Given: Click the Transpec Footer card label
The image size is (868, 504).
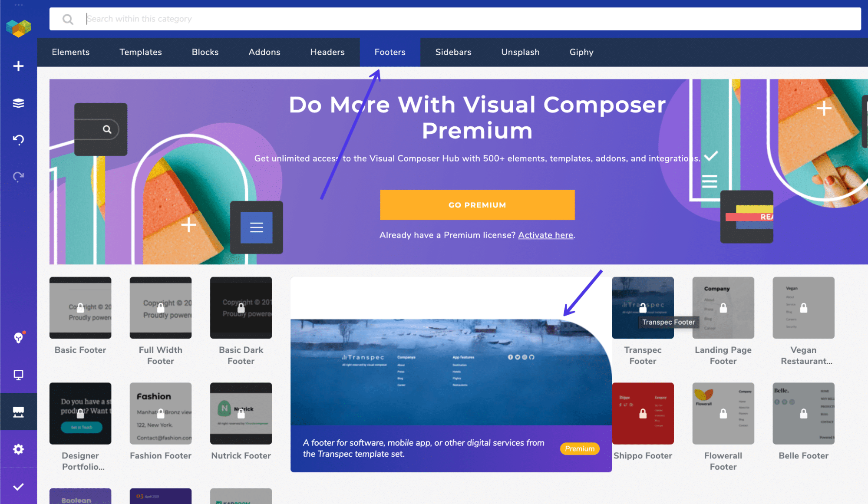Looking at the screenshot, I should coord(643,356).
